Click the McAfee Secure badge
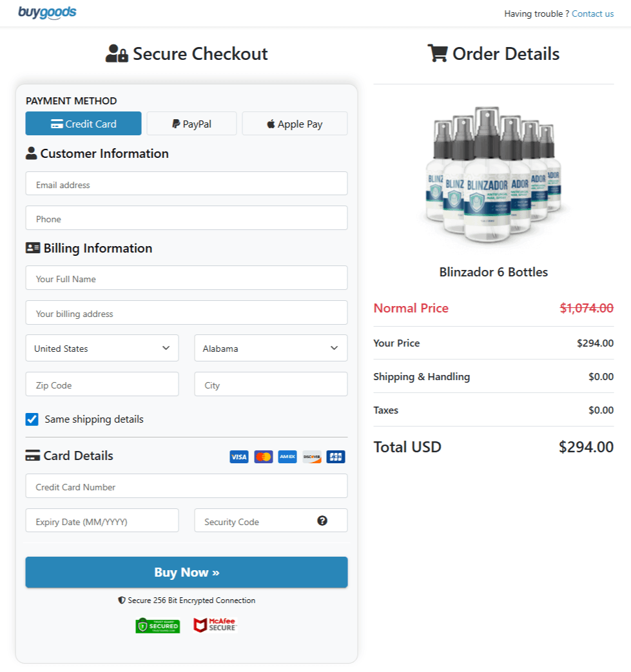The height and width of the screenshot is (672, 631). click(x=215, y=624)
